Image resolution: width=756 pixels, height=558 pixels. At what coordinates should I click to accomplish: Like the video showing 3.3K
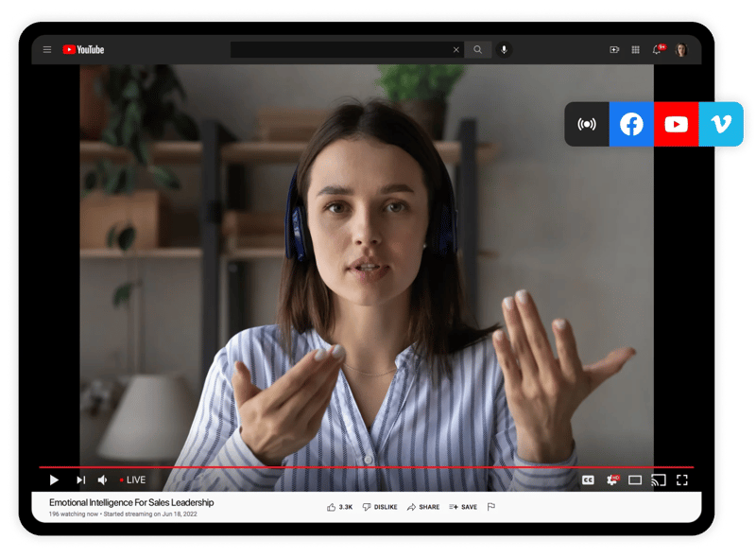click(336, 507)
